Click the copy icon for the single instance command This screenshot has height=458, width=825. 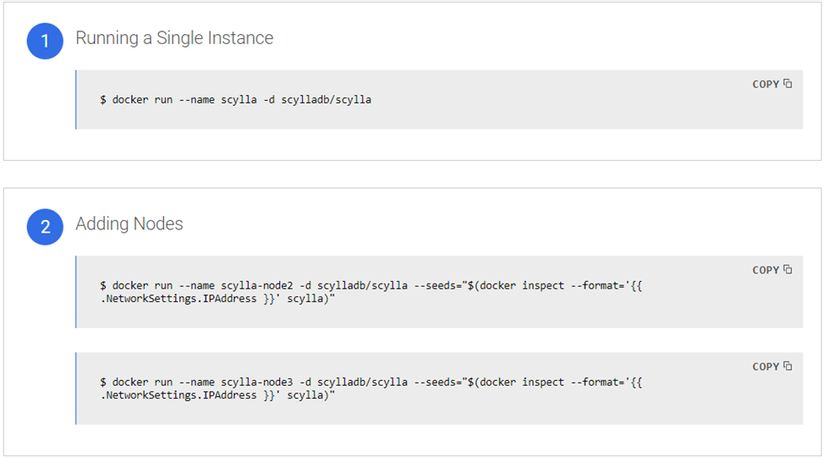pos(788,84)
